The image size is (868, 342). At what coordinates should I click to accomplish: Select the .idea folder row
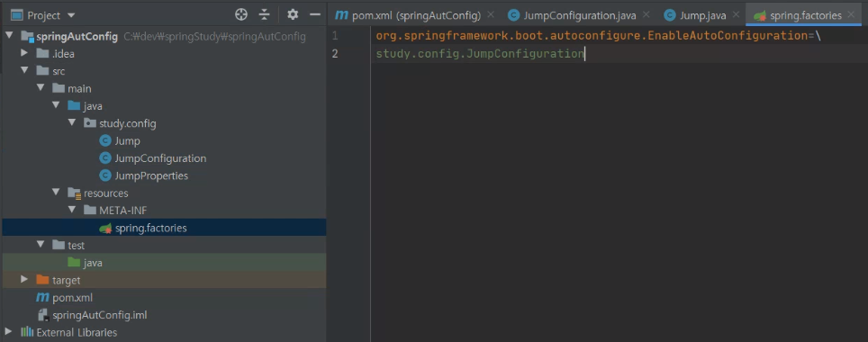pos(164,54)
